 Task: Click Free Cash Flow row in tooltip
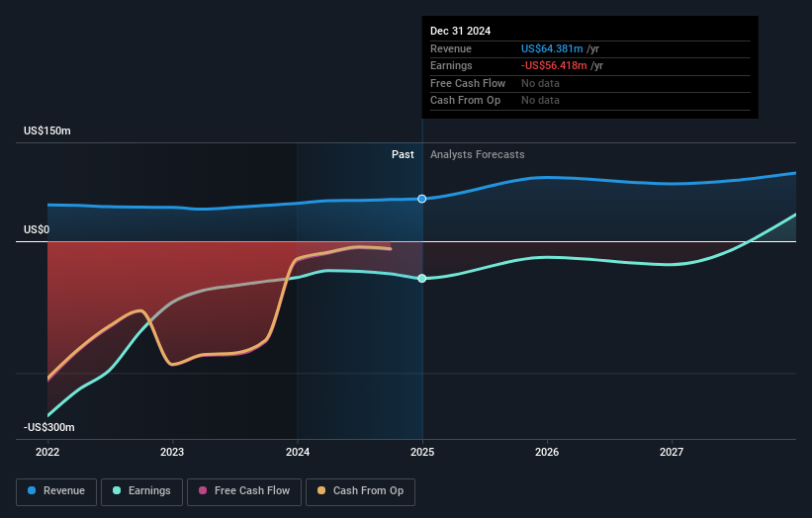[x=589, y=83]
